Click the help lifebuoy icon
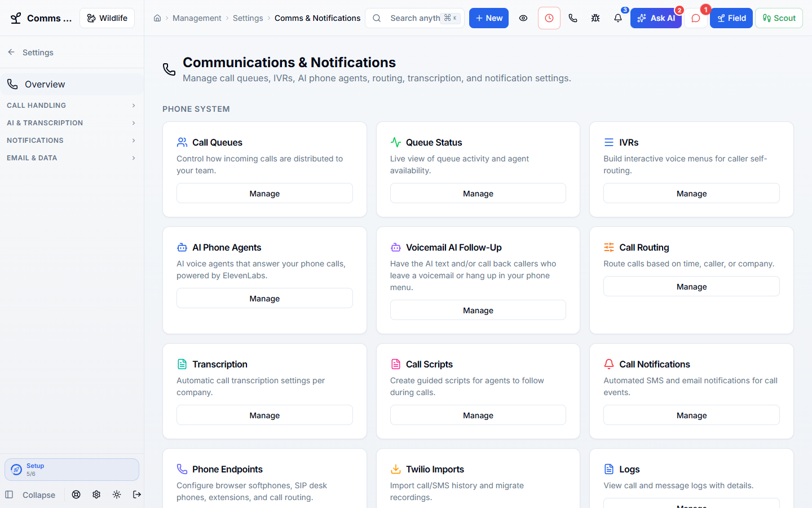The image size is (812, 508). (x=76, y=494)
